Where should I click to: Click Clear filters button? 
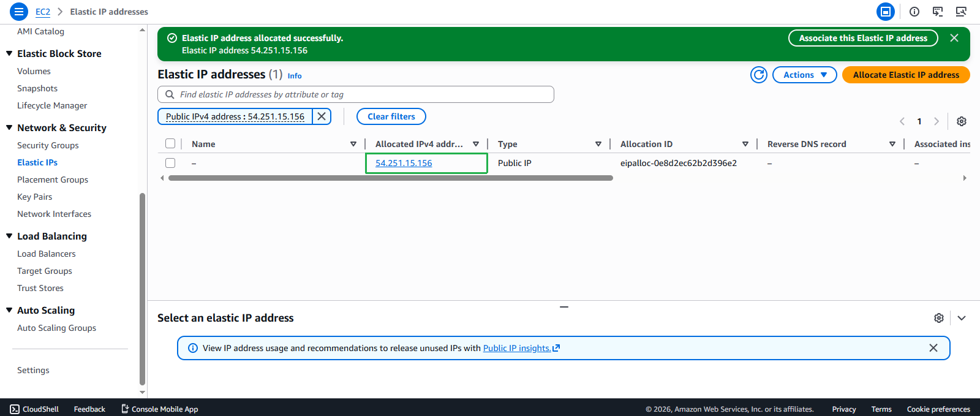point(391,116)
